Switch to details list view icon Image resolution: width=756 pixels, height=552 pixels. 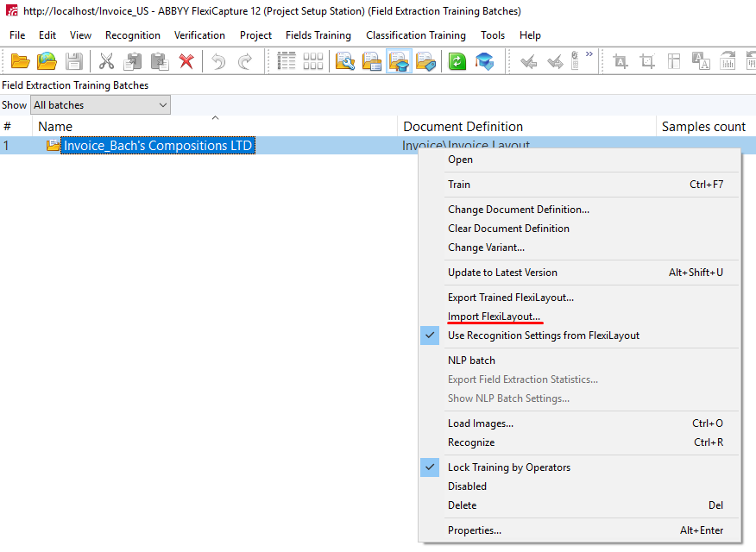coord(287,61)
